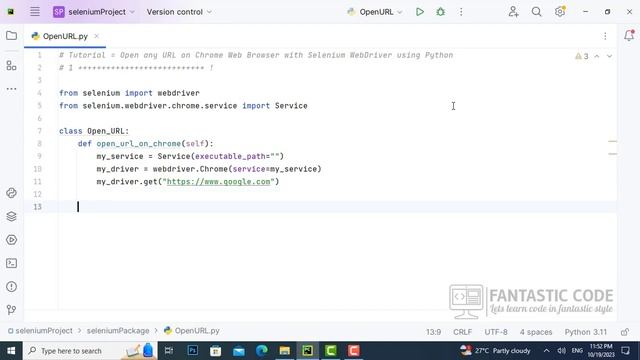Close the OpenURL.py tab

(x=96, y=36)
